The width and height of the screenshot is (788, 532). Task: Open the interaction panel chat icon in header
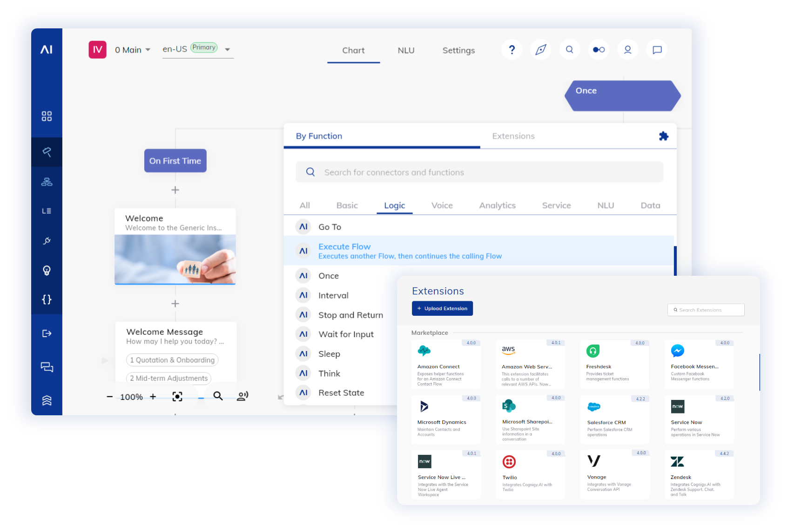[x=657, y=50]
